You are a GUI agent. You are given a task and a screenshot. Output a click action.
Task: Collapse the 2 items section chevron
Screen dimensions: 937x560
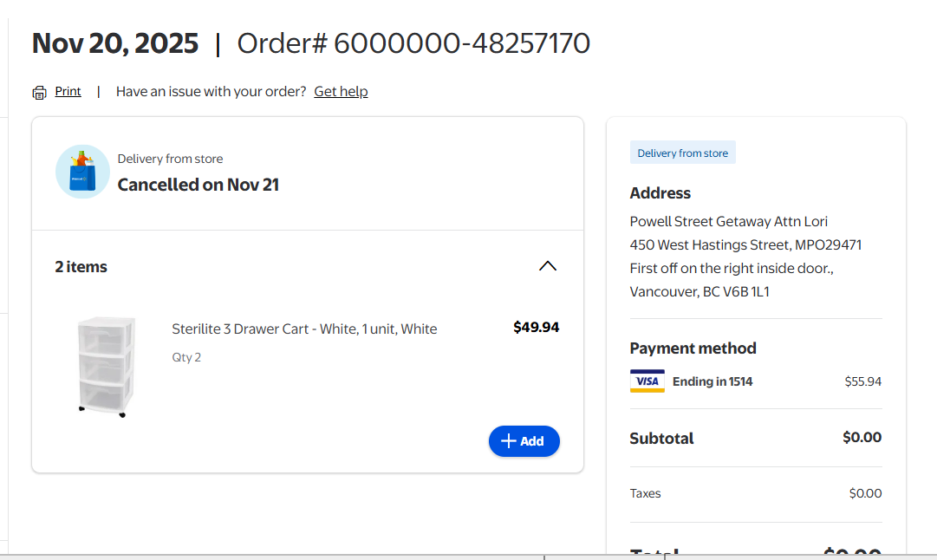click(548, 266)
